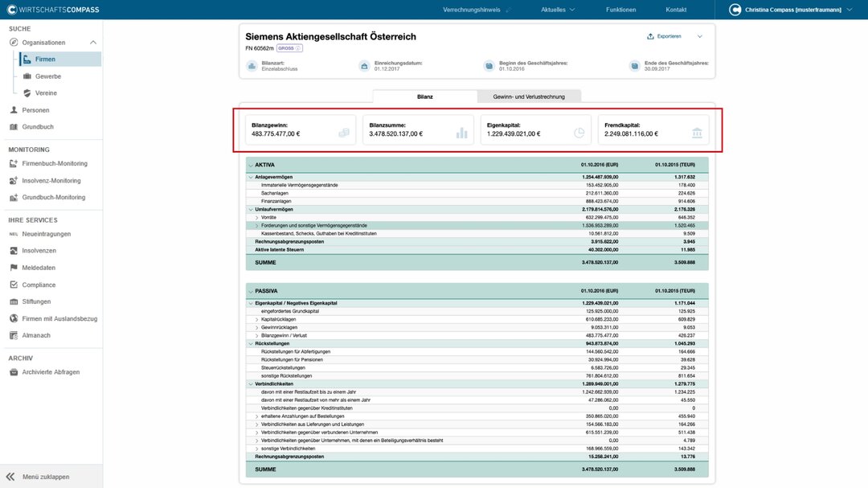The width and height of the screenshot is (868, 488).
Task: Open Personen search icon
Action: [14, 110]
